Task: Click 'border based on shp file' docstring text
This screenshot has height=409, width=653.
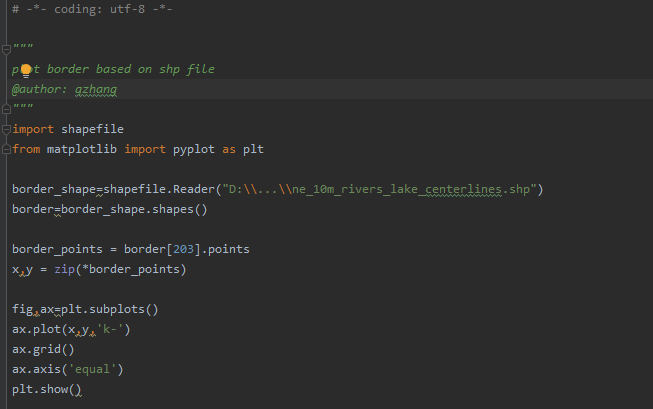Action: click(x=131, y=69)
